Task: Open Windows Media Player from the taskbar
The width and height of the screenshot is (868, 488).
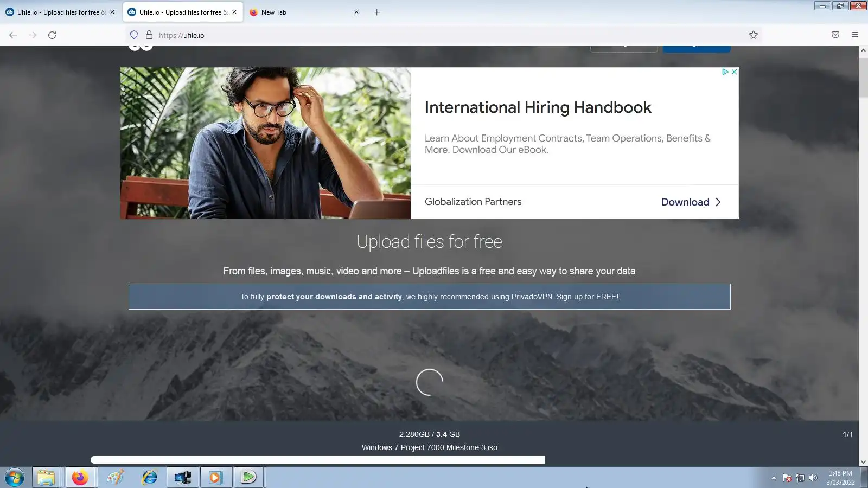Action: 215,478
